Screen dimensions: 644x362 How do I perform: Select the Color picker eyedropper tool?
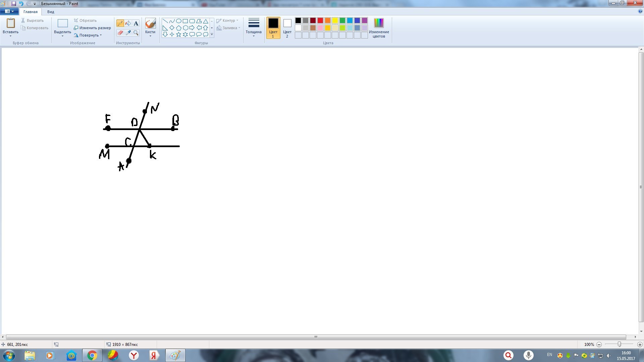coord(128,33)
